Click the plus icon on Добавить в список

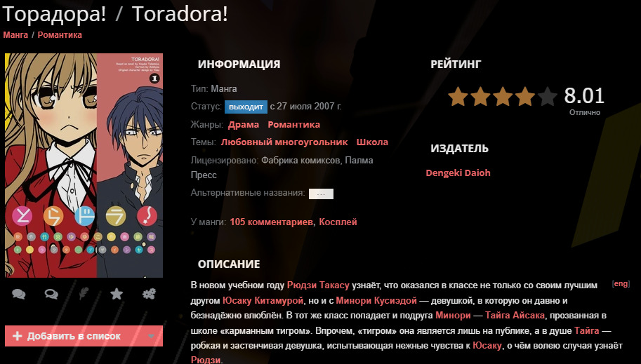tap(17, 336)
